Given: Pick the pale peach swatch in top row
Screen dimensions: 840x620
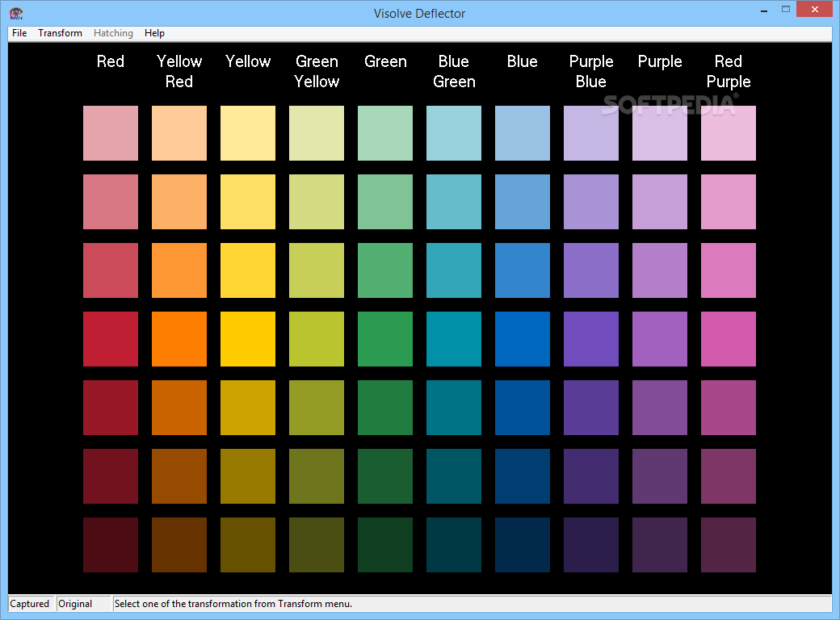Looking at the screenshot, I should click(x=179, y=132).
